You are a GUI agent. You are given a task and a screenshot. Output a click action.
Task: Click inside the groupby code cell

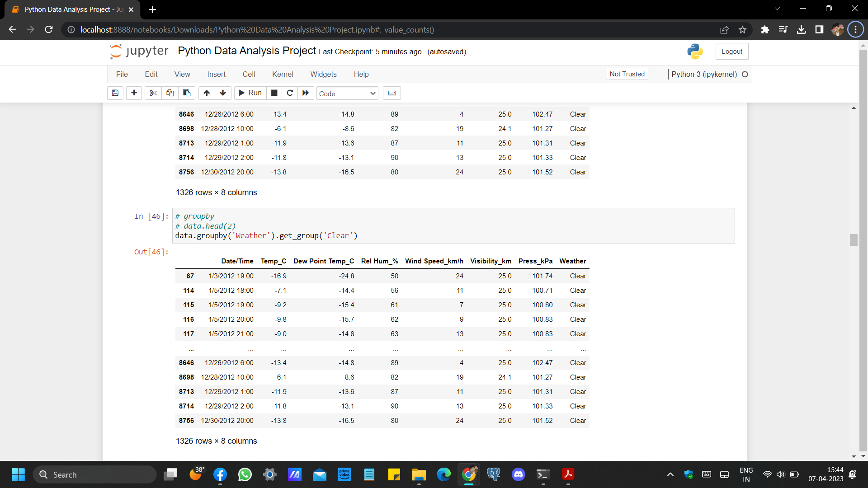pos(452,226)
